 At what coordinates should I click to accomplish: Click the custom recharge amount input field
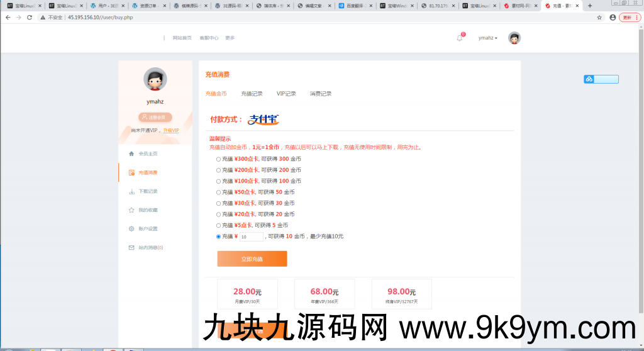pyautogui.click(x=252, y=237)
